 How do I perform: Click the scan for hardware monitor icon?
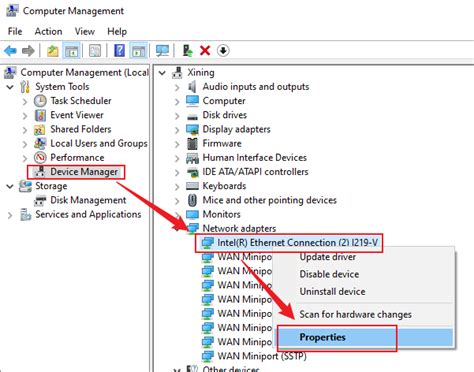[162, 51]
